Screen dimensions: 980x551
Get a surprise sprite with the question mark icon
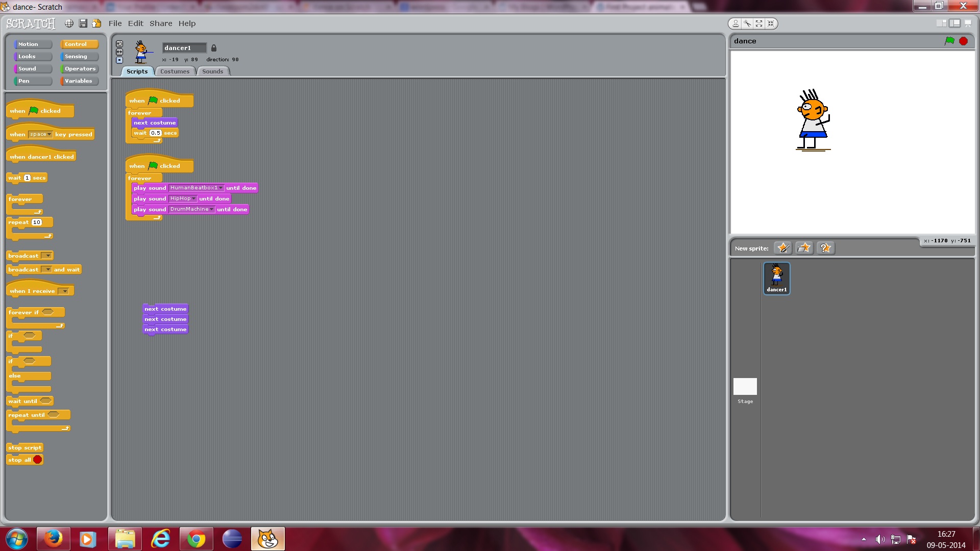pos(825,248)
